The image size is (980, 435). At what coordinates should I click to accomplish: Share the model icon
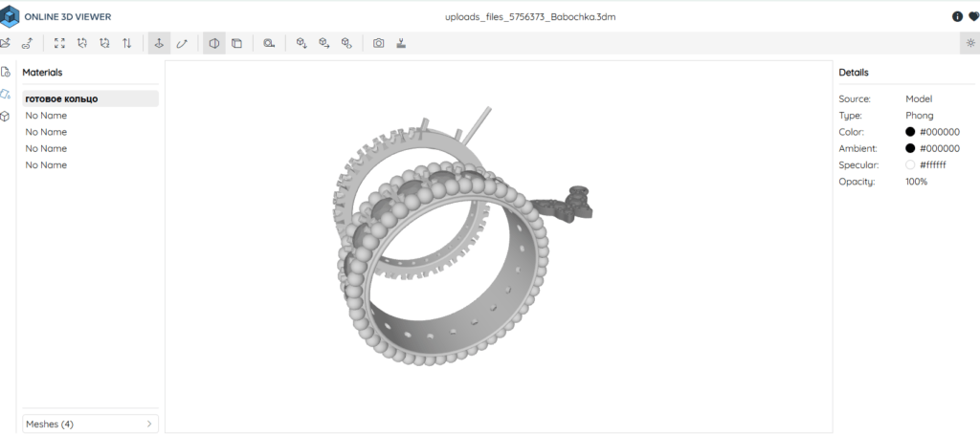pos(346,43)
